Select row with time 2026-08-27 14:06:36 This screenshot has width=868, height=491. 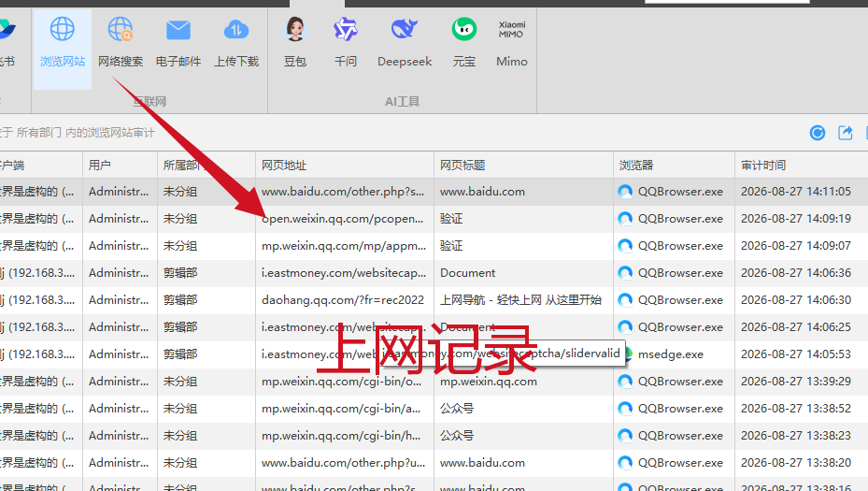[x=434, y=273]
